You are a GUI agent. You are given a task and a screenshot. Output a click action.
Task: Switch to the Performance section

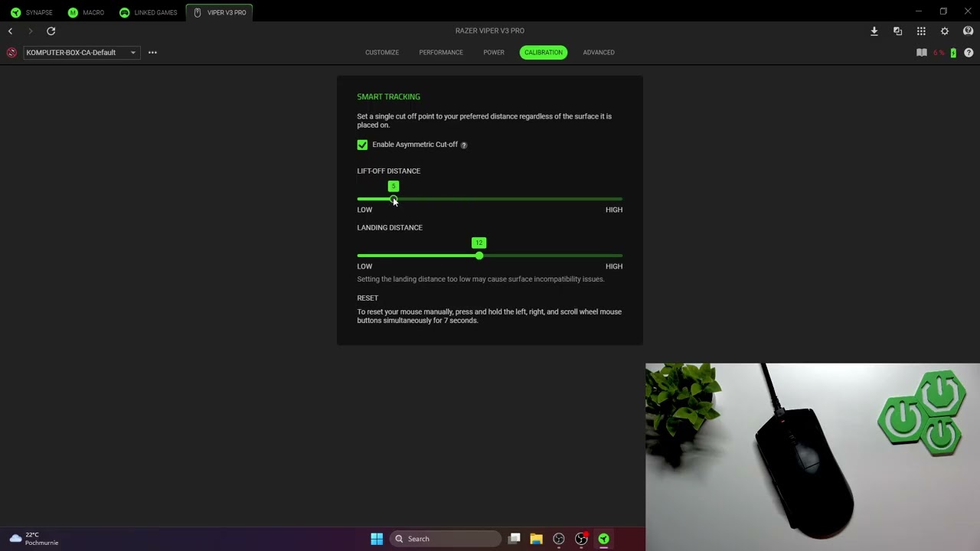441,53
